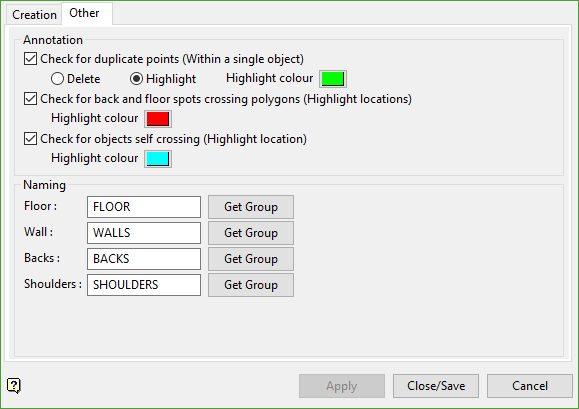Click Get Group for the Backs name
Image resolution: width=579 pixels, height=409 pixels.
[251, 259]
